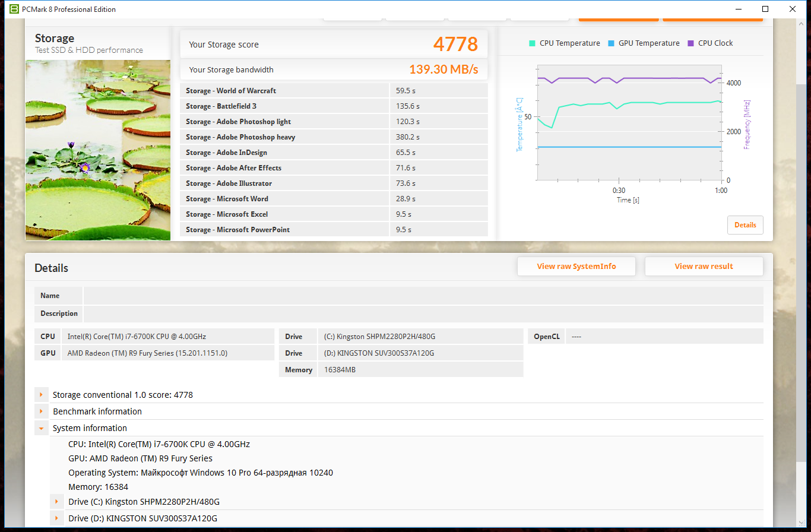This screenshot has width=811, height=532.
Task: Select the "Storage - Adobe Photoshop light" row
Action: click(334, 122)
